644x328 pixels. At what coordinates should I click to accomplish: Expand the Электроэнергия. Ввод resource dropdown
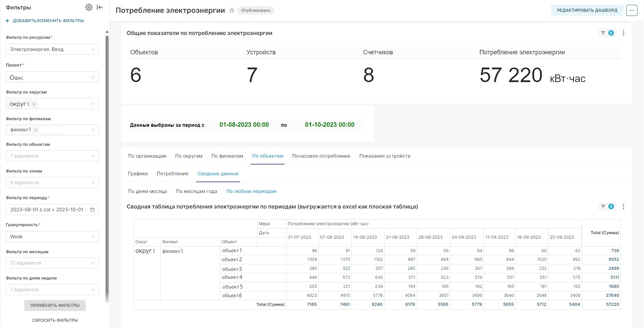pos(52,49)
